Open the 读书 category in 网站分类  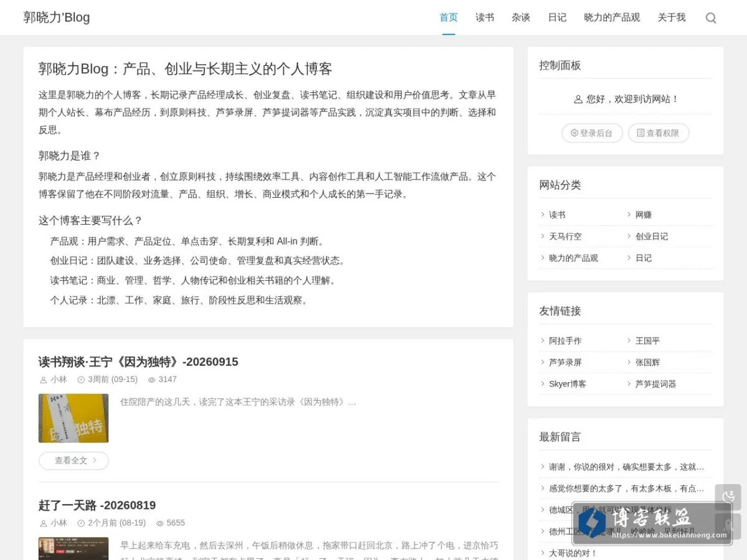coord(557,215)
